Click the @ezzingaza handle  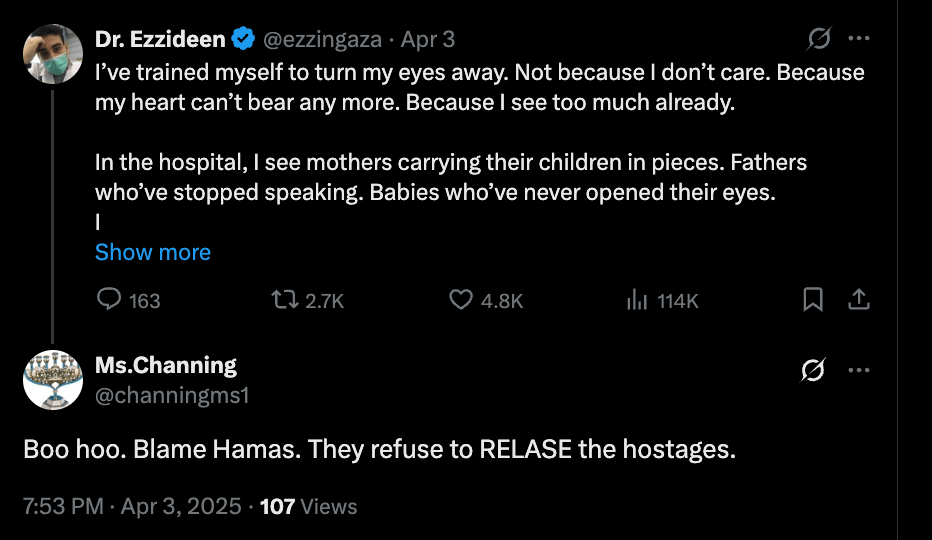pyautogui.click(x=324, y=40)
